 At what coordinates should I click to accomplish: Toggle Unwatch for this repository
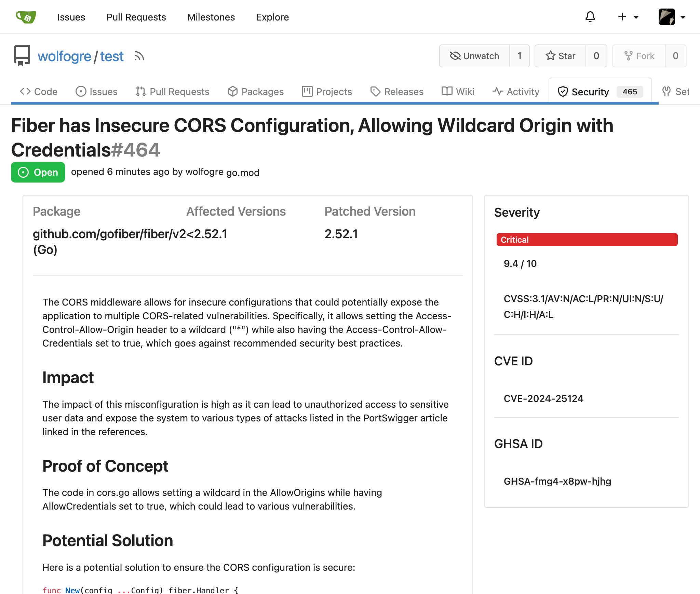[x=474, y=56]
